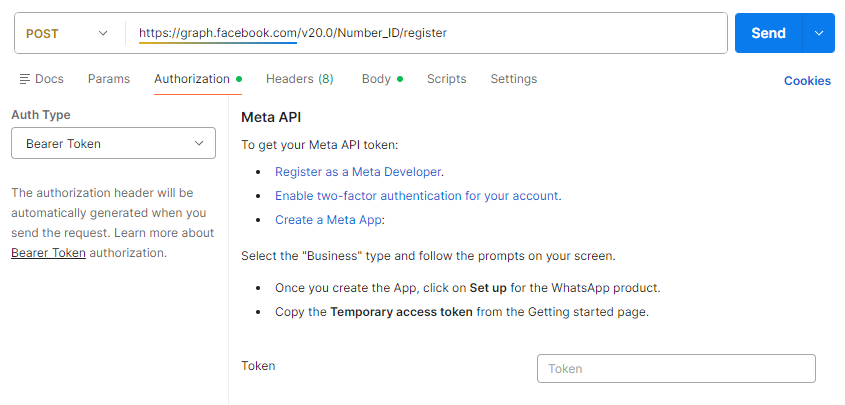845x405 pixels.
Task: Click the Docs document icon
Action: tap(25, 79)
